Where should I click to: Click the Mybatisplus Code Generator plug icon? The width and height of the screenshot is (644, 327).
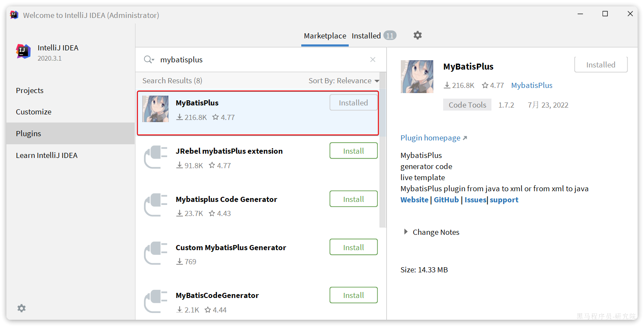[156, 205]
